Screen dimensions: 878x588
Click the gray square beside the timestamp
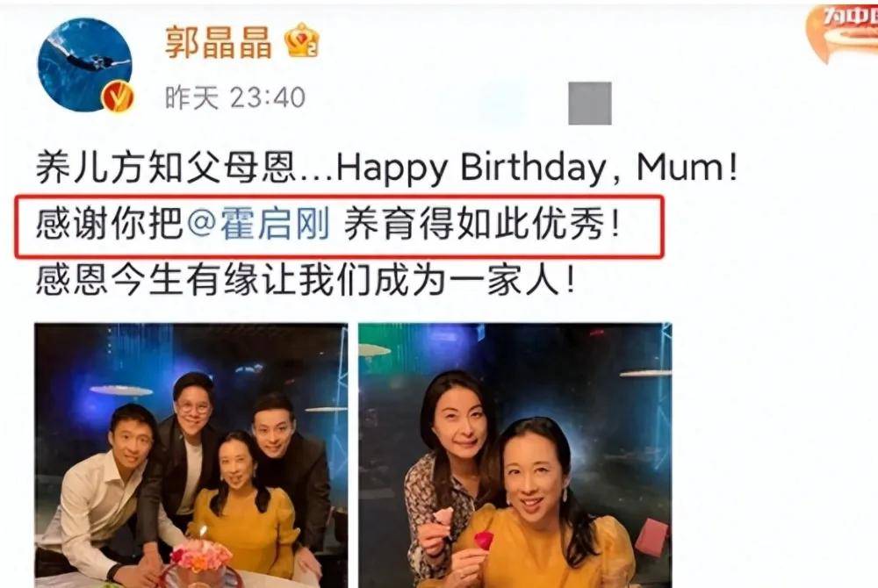pyautogui.click(x=590, y=104)
